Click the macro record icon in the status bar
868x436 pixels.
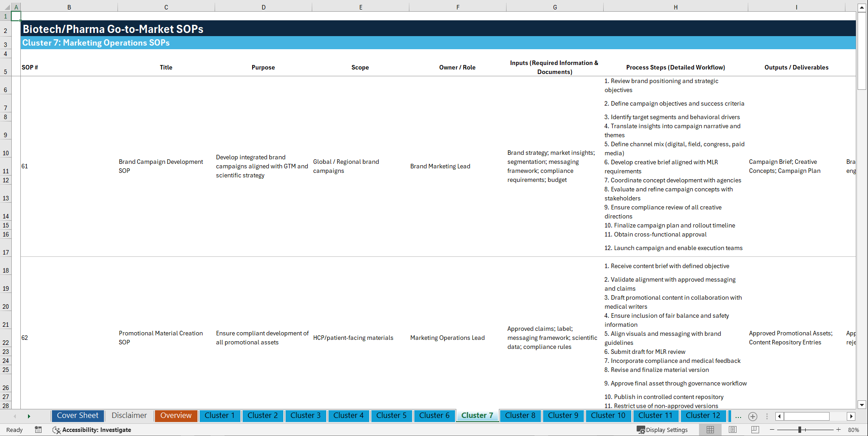(38, 430)
